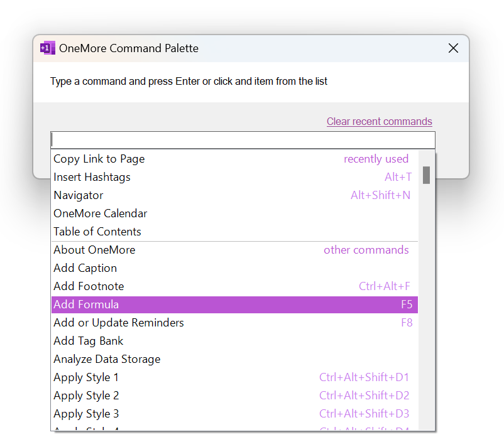Choose Apply Style 3
The width and height of the screenshot is (504, 442).
(86, 414)
